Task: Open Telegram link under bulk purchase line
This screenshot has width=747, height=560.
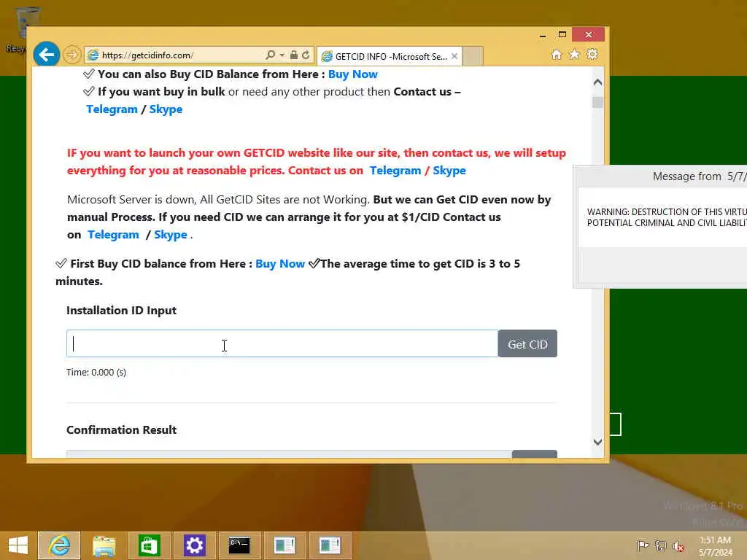Action: click(112, 109)
